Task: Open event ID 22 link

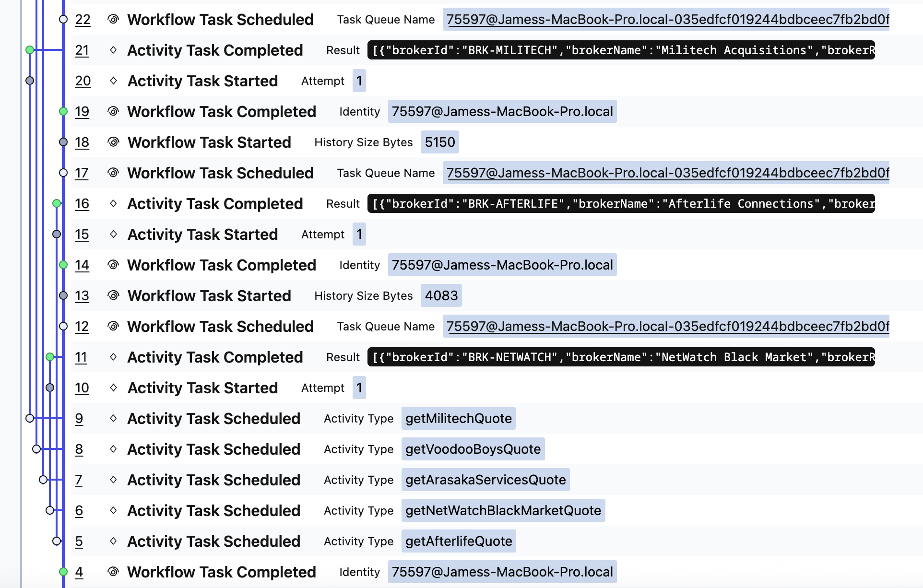Action: 83,20
